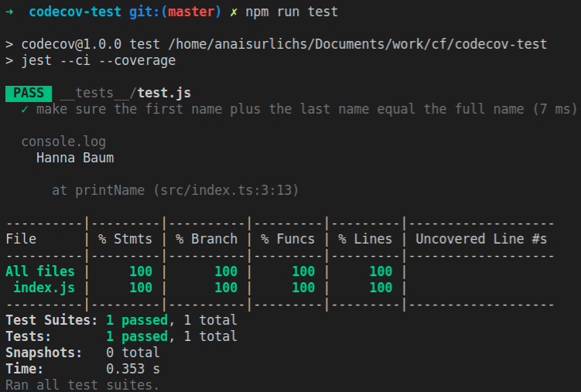Select the All files coverage row label
The image size is (581, 392).
(40, 271)
